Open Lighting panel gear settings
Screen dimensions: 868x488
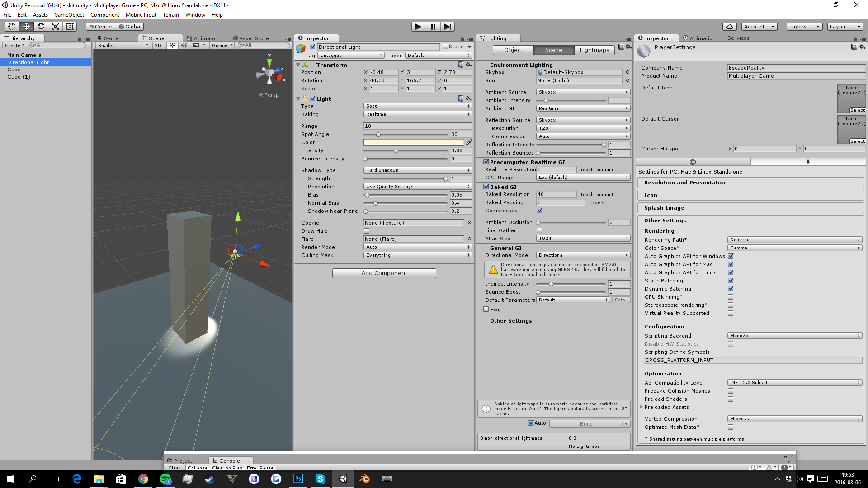628,47
